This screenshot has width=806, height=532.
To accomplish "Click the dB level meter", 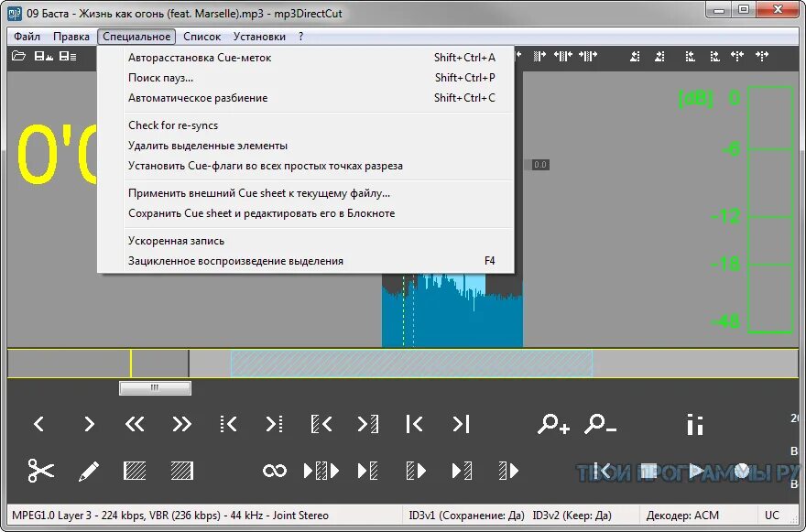I will 770,210.
